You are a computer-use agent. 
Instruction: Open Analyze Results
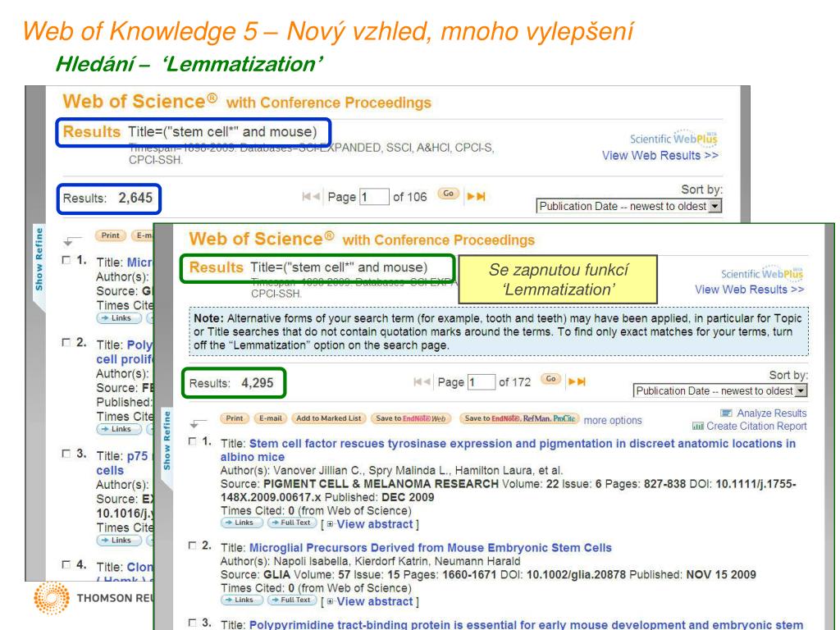click(x=771, y=413)
